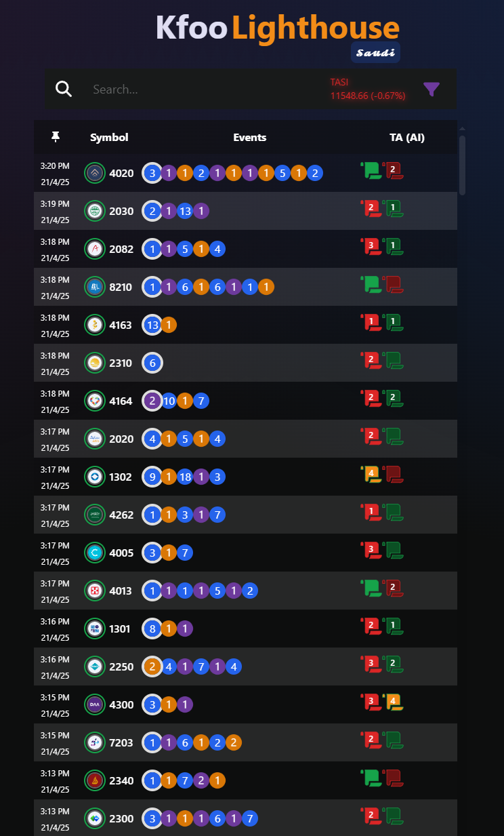Screen dimensions: 504x836
Task: Click the orange bubble 2 in row 2250
Action: tap(152, 666)
